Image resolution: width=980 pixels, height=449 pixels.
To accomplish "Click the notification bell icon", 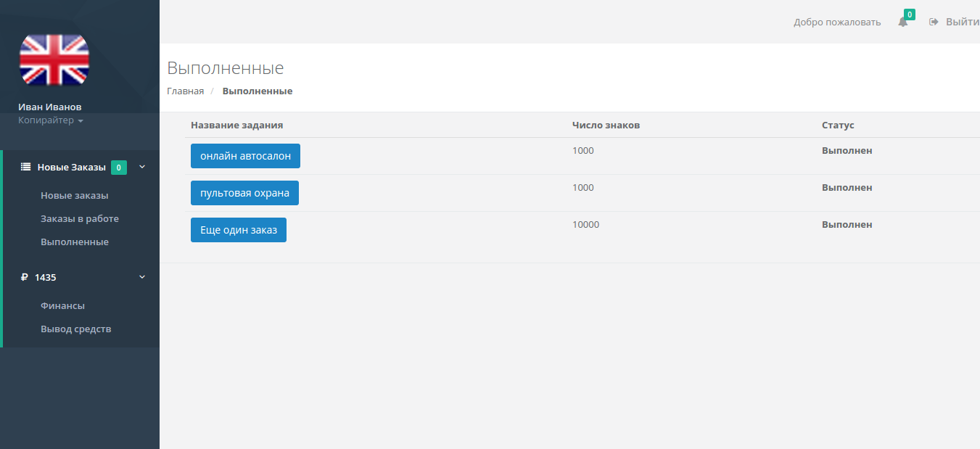I will pyautogui.click(x=903, y=22).
